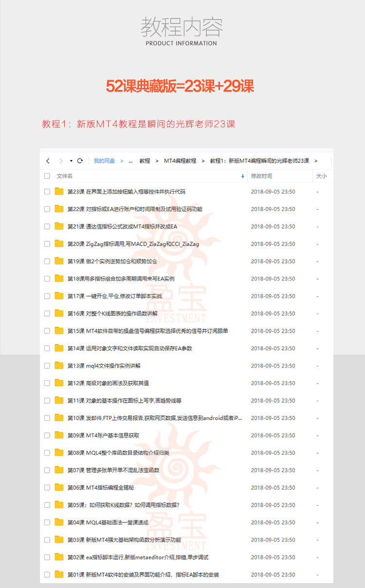Click the 第23课 folder icon
365x588 pixels.
[59, 191]
